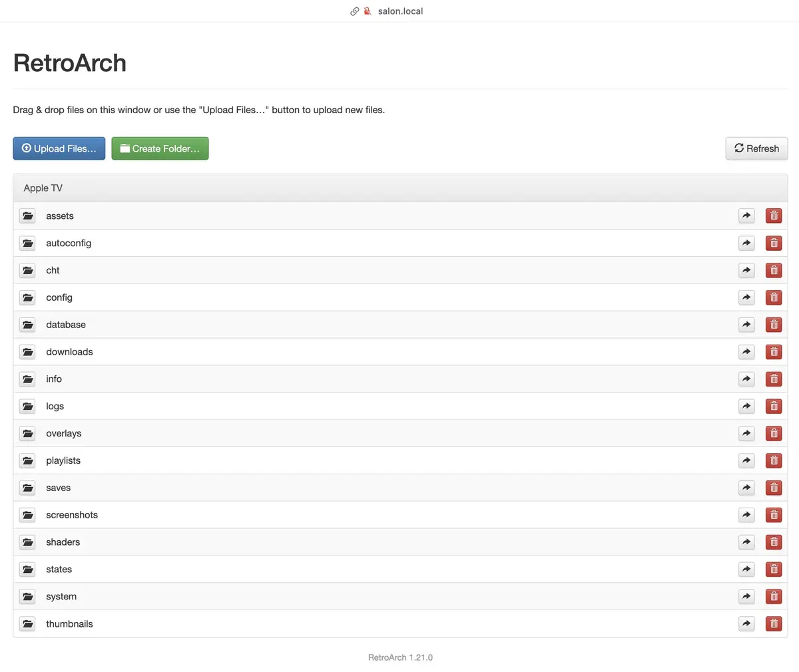This screenshot has height=672, width=799.
Task: Open the database folder
Action: pyautogui.click(x=65, y=324)
